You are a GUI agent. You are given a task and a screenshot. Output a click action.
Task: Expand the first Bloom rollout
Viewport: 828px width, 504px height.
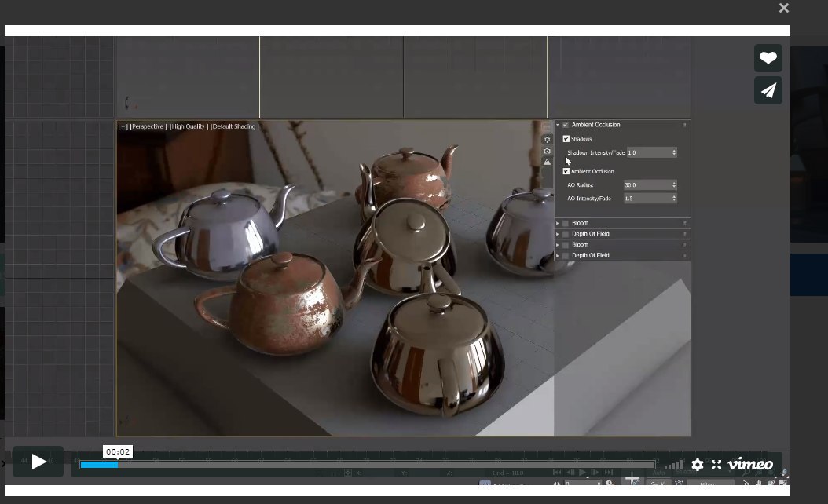(x=558, y=223)
